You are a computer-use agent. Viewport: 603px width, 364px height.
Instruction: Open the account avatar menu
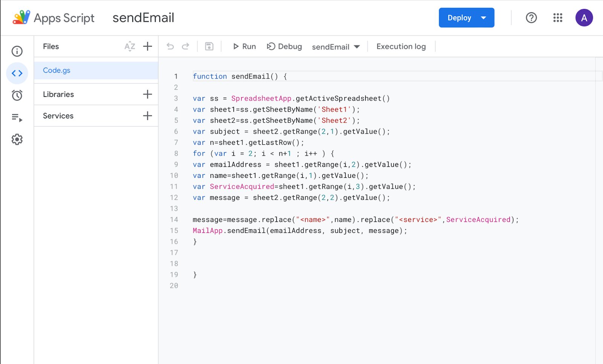[x=584, y=18]
